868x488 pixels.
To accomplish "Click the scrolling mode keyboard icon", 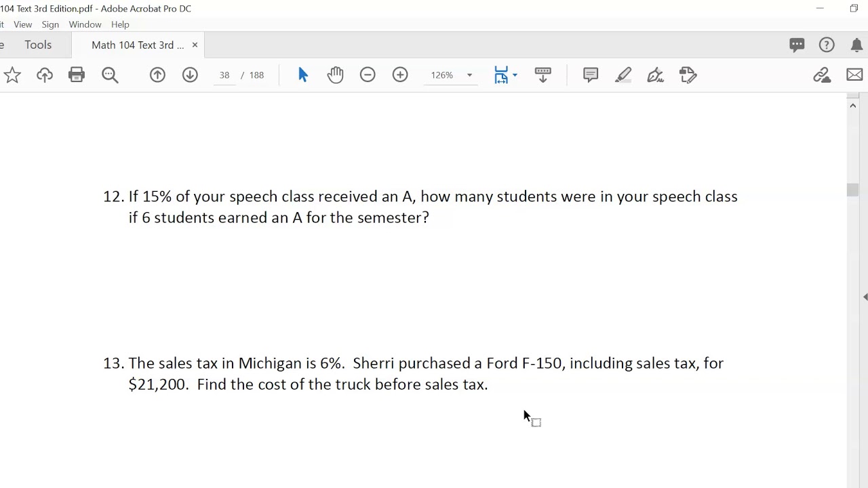I will 542,75.
